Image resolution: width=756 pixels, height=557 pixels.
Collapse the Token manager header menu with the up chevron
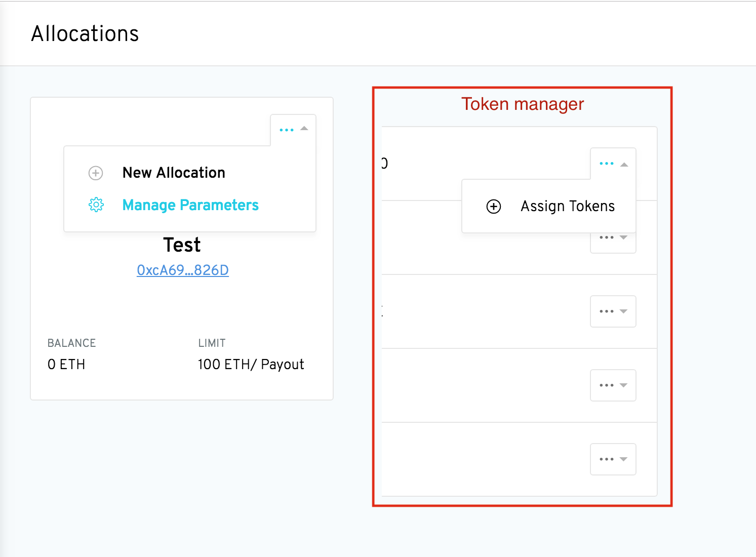coord(624,164)
